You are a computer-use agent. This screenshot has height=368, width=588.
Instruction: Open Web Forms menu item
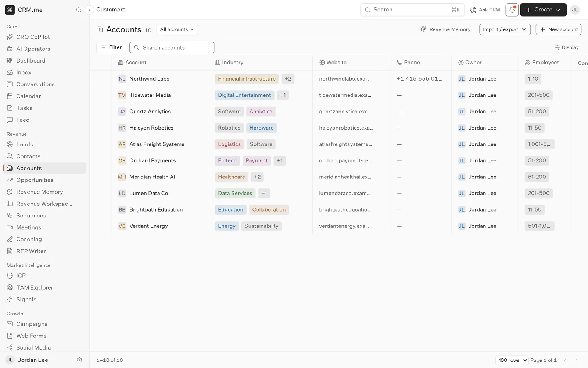pos(45,336)
